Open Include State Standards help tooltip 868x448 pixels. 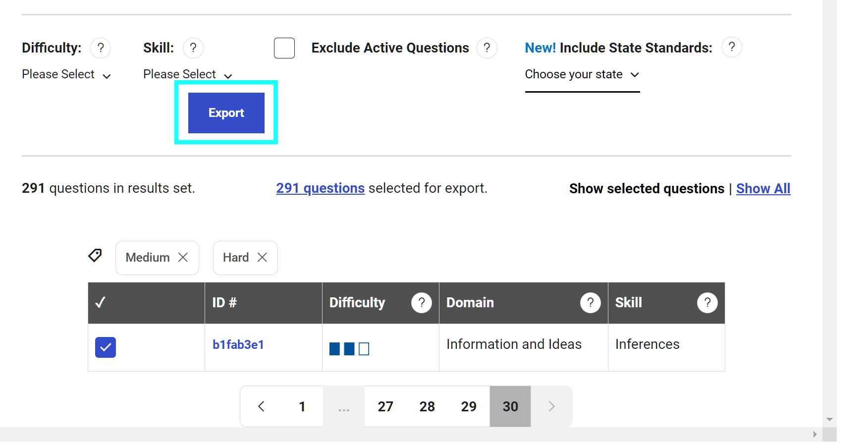coord(732,47)
